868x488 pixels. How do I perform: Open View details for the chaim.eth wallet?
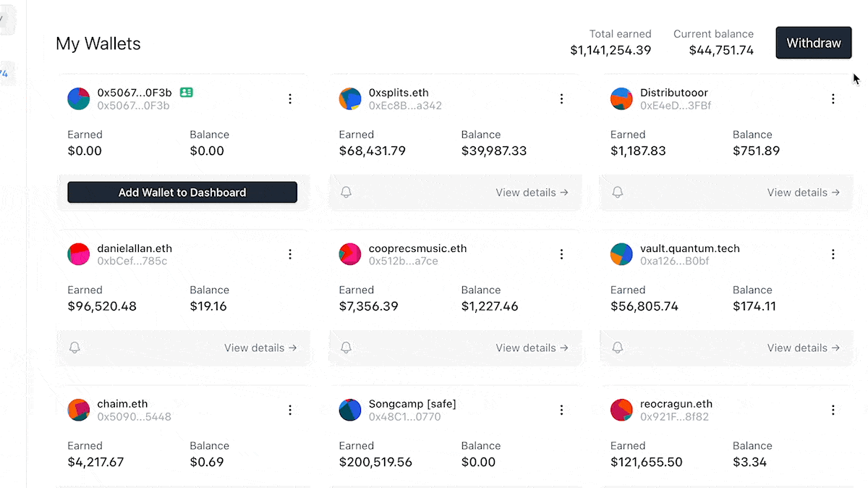pyautogui.click(x=261, y=486)
